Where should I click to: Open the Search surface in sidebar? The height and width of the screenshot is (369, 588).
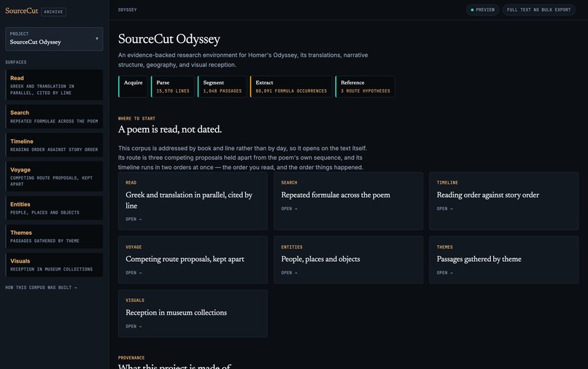54,117
